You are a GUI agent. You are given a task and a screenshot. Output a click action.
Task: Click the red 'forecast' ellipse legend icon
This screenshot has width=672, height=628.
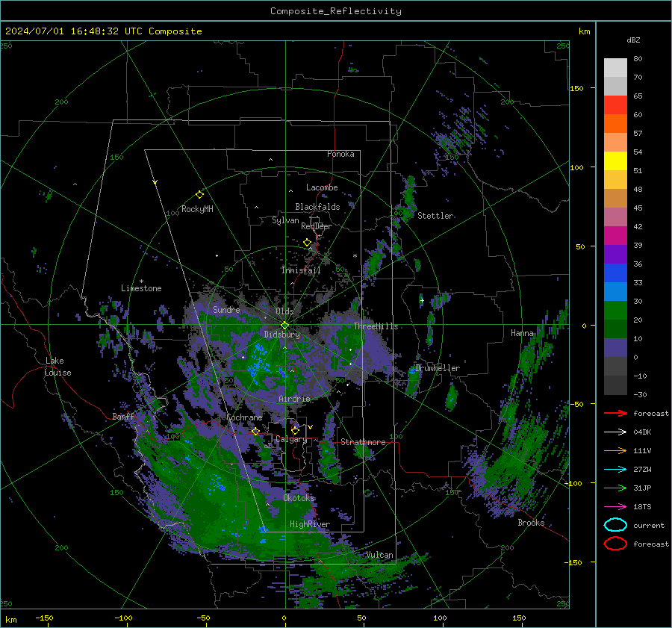615,544
